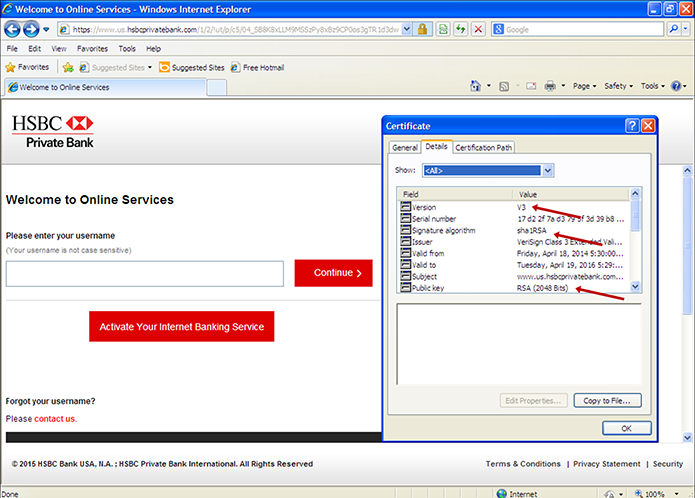Click the browser Back arrow button
The width and height of the screenshot is (695, 498).
[x=12, y=29]
